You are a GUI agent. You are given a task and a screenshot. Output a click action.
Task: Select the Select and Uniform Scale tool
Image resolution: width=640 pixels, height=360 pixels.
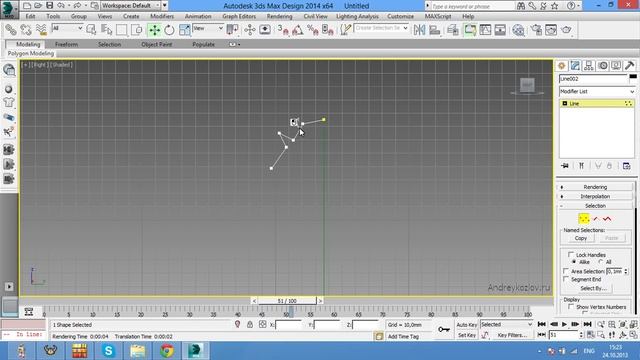pyautogui.click(x=184, y=30)
